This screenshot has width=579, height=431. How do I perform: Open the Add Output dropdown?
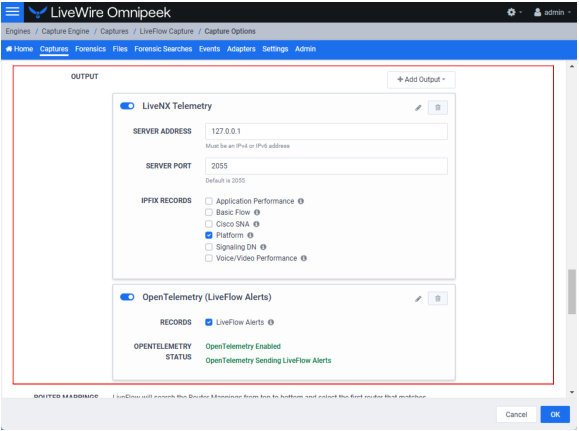point(421,80)
